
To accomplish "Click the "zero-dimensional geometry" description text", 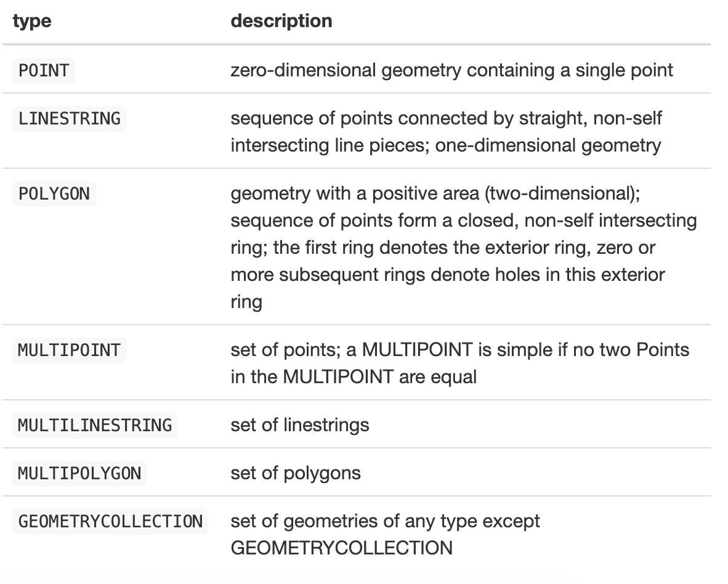I will click(x=345, y=70).
